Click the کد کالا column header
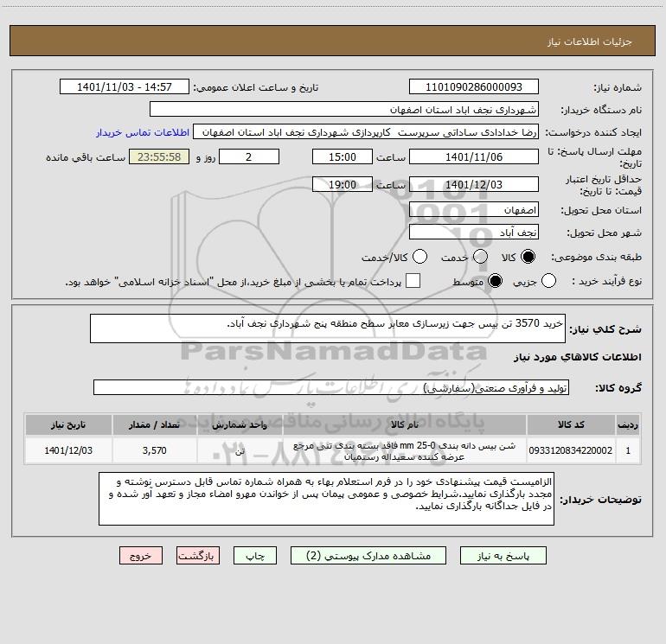 (571, 424)
